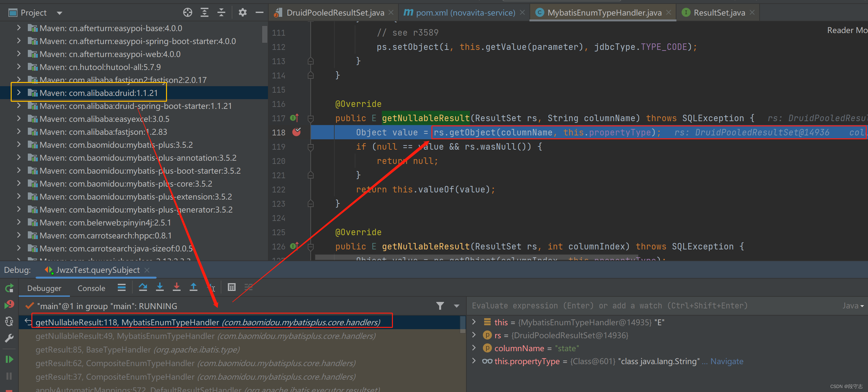Toggle the breakpoint on line 118
The image size is (868, 392).
point(297,132)
